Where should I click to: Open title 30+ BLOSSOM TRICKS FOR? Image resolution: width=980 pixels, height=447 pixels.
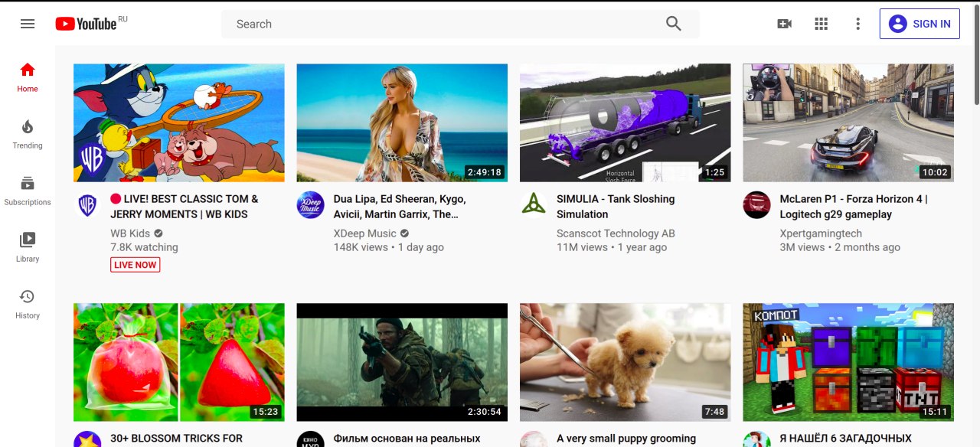(x=176, y=439)
